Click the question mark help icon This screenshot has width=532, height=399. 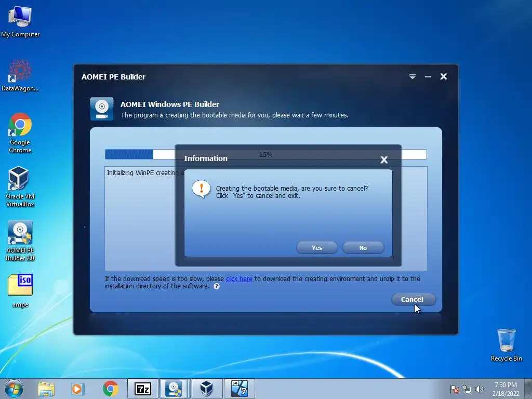click(217, 286)
